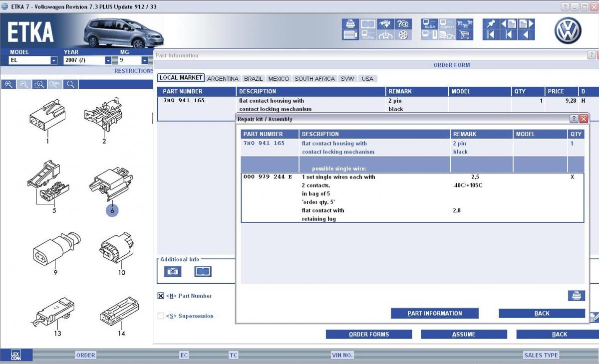The height and width of the screenshot is (364, 599).
Task: Switch to SVW tab
Action: click(x=347, y=79)
